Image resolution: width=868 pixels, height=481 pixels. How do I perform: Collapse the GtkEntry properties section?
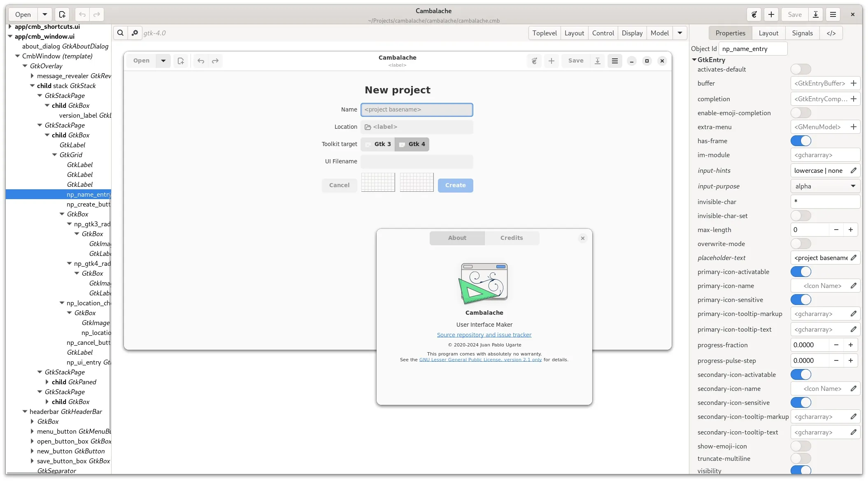click(694, 60)
